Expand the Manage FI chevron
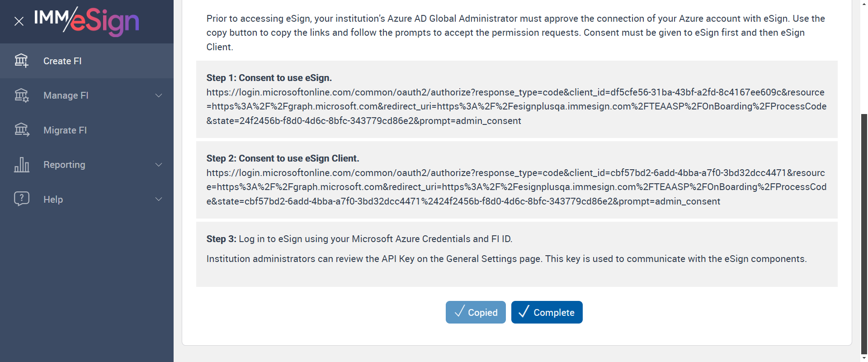This screenshot has height=362, width=868. coord(159,95)
